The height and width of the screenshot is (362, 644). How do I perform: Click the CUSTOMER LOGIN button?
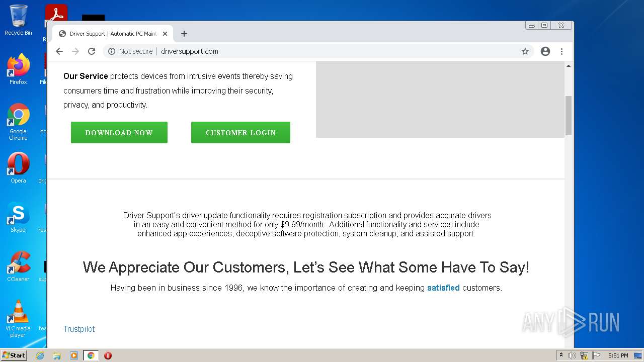[x=240, y=133]
